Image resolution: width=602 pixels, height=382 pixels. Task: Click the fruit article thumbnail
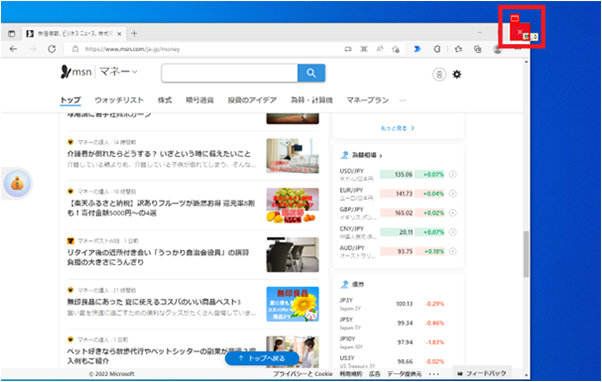pos(293,205)
